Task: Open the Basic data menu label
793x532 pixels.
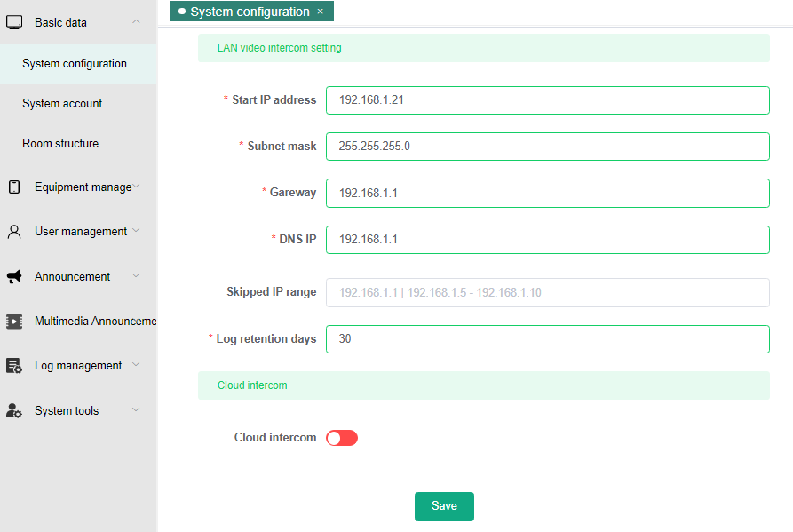Action: click(x=60, y=23)
